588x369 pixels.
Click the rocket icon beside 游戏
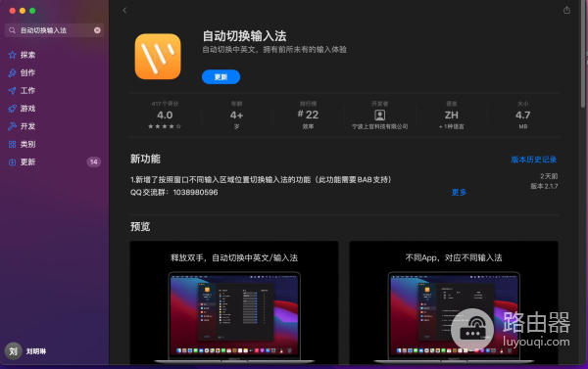point(13,109)
